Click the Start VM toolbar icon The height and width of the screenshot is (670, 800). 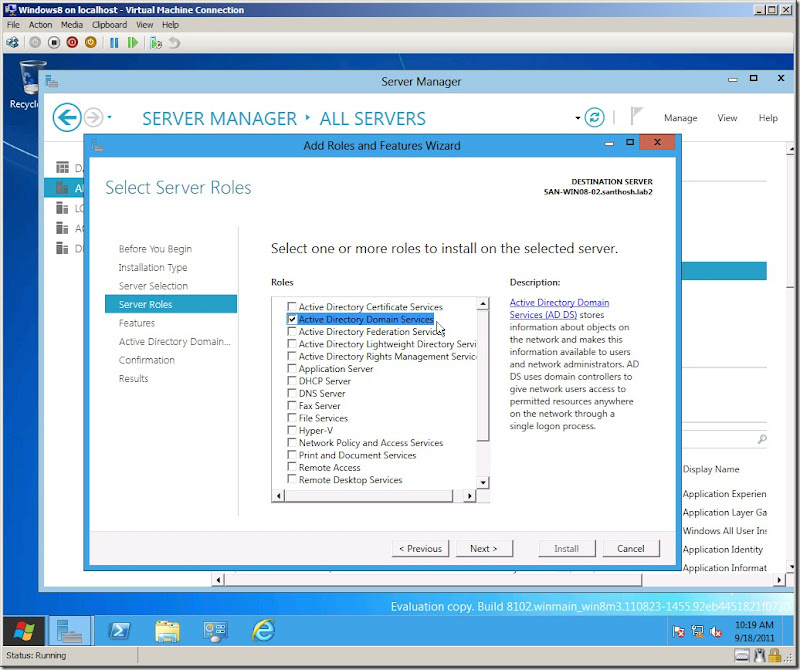[x=35, y=43]
